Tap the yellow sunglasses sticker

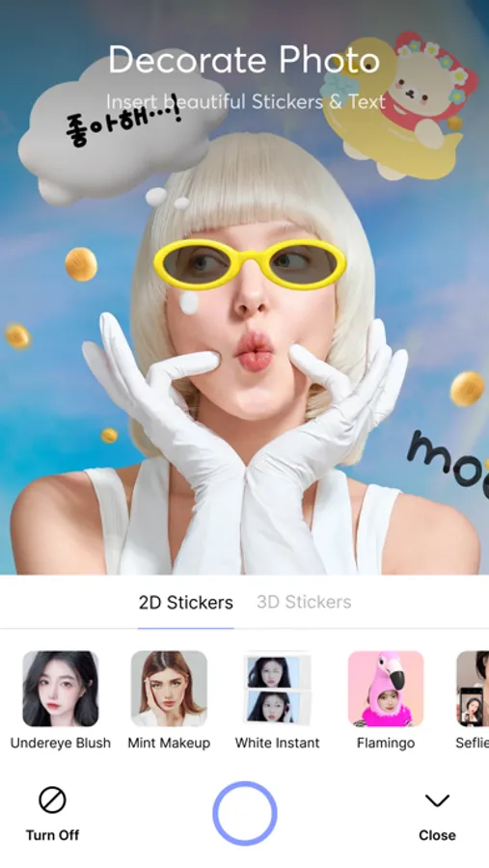[250, 264]
